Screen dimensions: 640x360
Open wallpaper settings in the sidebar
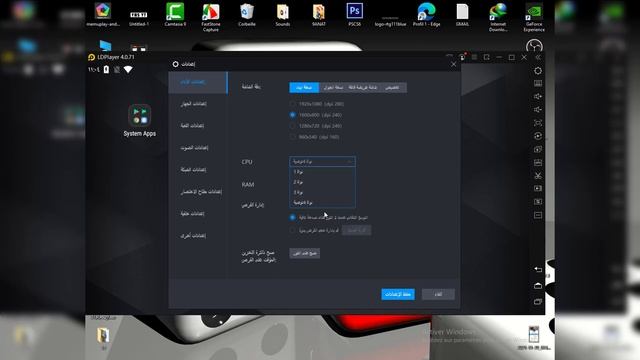coord(192,214)
